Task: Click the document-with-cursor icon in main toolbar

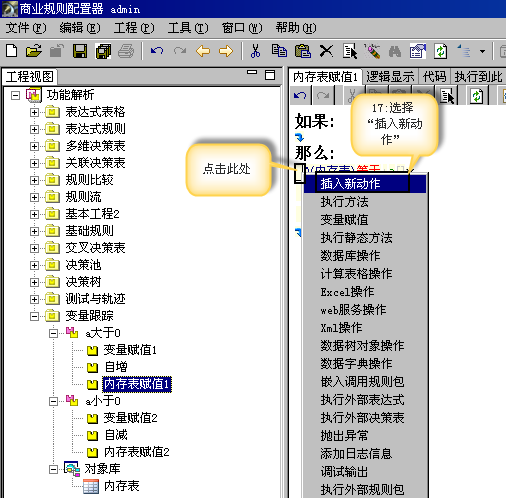Action: [x=350, y=51]
